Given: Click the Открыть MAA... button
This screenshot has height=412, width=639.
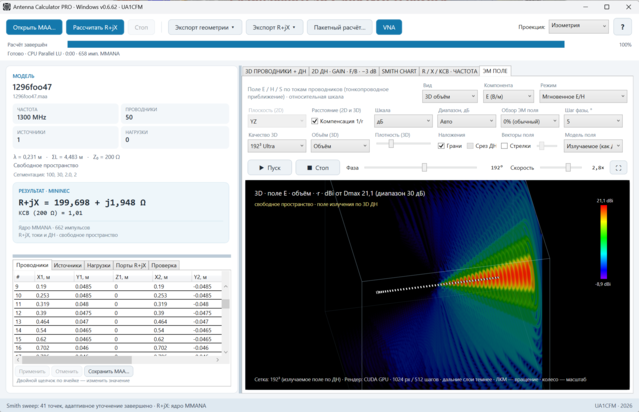Looking at the screenshot, I should (34, 27).
